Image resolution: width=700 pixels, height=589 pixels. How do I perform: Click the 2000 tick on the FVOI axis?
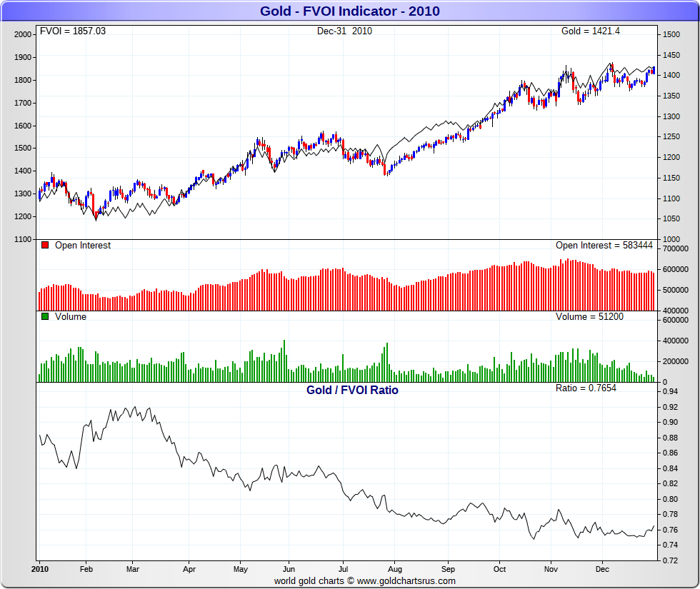[23, 35]
